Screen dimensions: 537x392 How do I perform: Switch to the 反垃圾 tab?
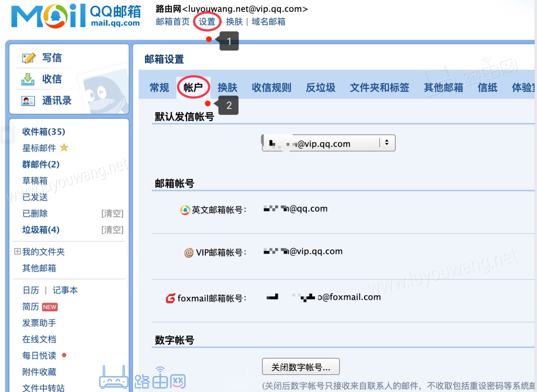(320, 87)
